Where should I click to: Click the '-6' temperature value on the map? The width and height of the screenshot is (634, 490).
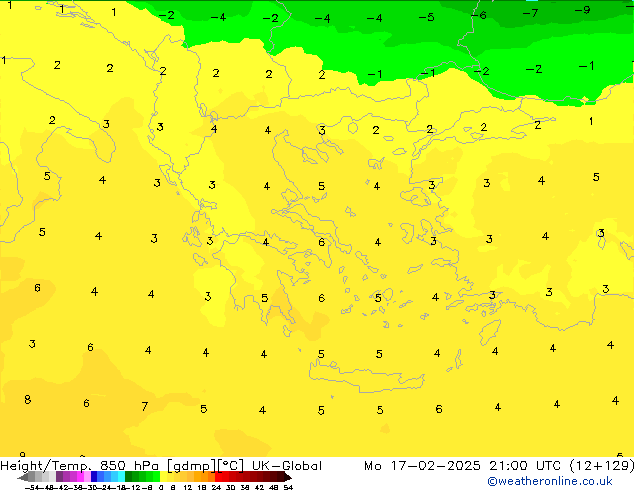[479, 15]
